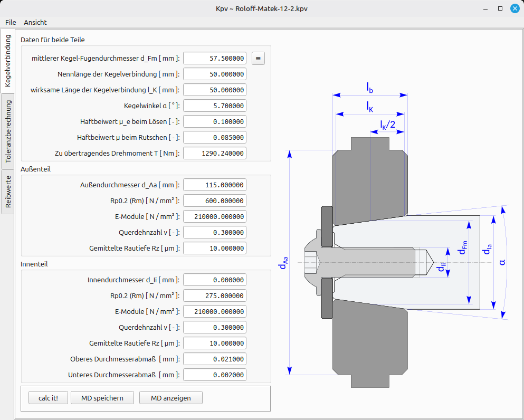Select the Außendurchmesser d_Aa input field

[x=215, y=185]
